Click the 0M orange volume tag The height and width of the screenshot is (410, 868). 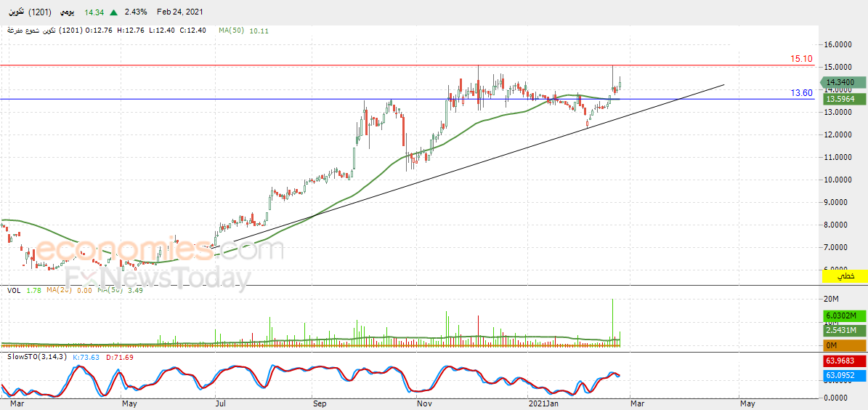pos(844,346)
